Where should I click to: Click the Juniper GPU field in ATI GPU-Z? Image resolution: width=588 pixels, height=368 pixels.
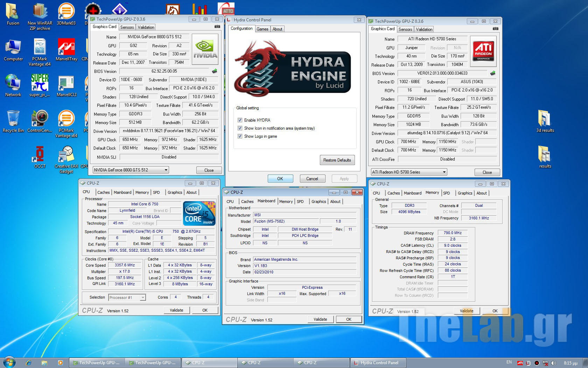pyautogui.click(x=411, y=48)
